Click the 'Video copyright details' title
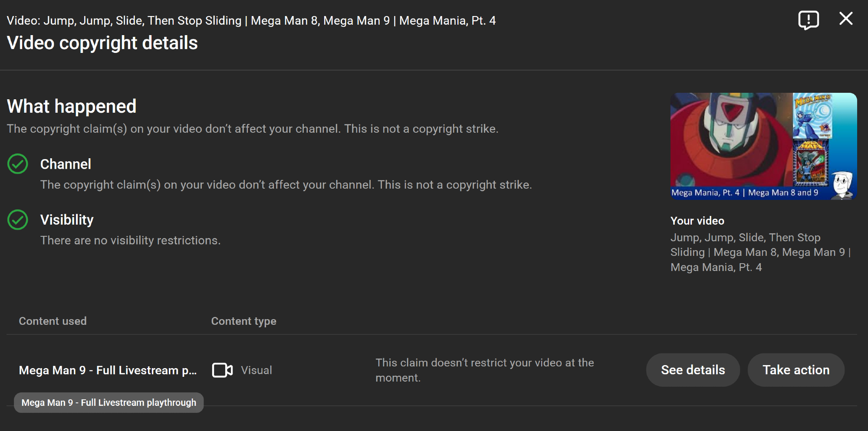 coord(102,43)
